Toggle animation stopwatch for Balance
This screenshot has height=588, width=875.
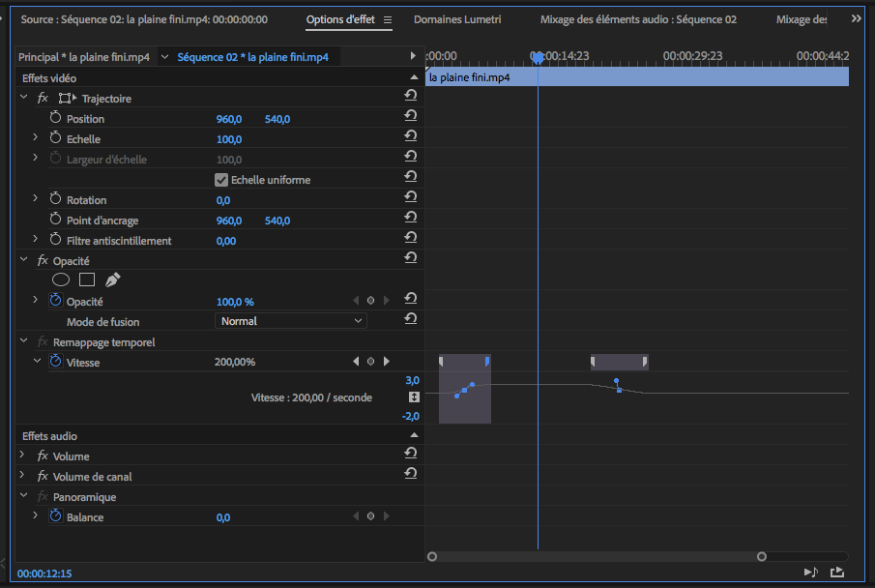click(x=55, y=515)
